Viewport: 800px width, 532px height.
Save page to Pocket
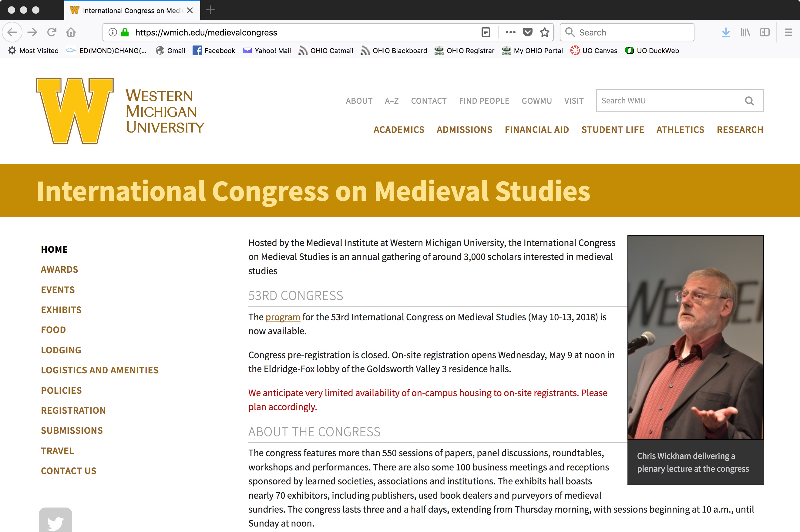pos(527,32)
